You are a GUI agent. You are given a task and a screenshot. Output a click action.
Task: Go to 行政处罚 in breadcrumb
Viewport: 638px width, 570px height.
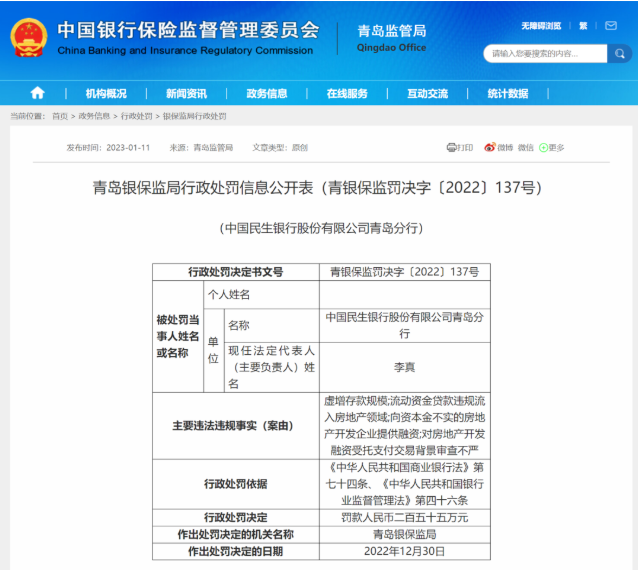[136, 116]
